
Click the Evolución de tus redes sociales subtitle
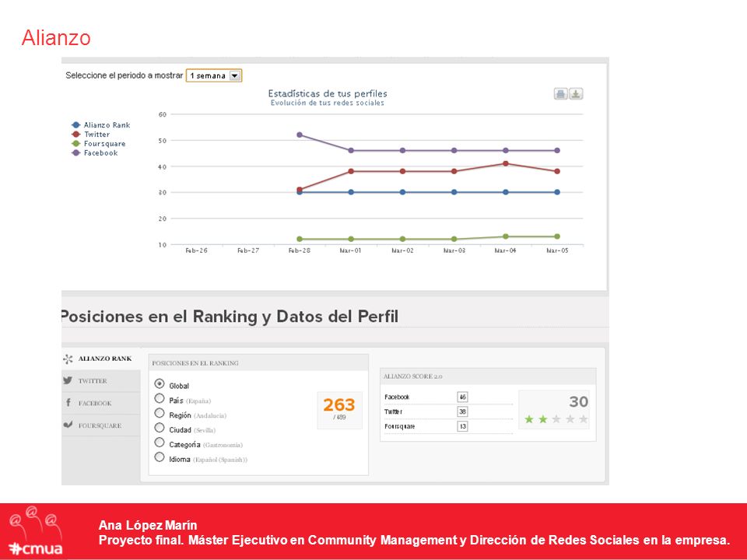tap(328, 103)
